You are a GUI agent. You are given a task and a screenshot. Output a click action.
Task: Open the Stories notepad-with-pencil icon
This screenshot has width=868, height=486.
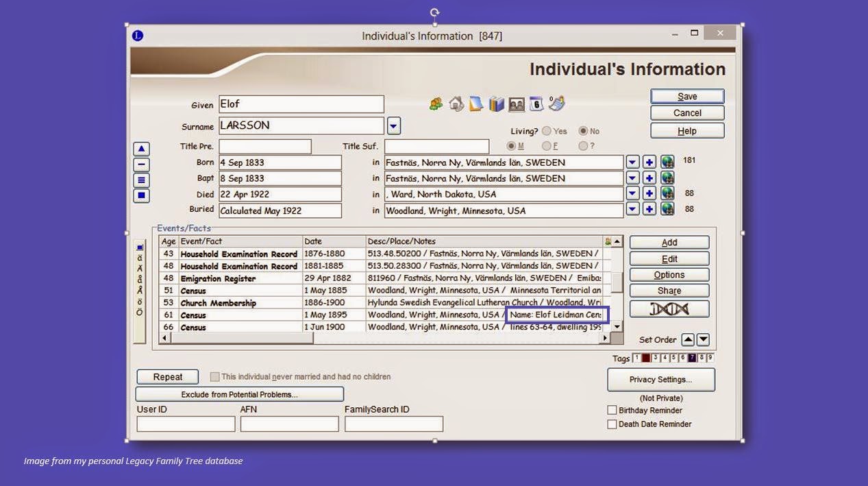coord(556,104)
